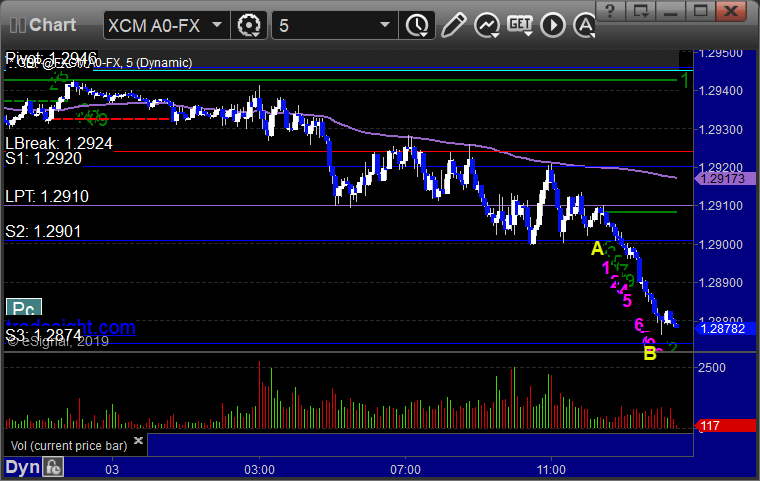This screenshot has width=760, height=481.
Task: Click the Dyn scaling label
Action: (x=22, y=467)
